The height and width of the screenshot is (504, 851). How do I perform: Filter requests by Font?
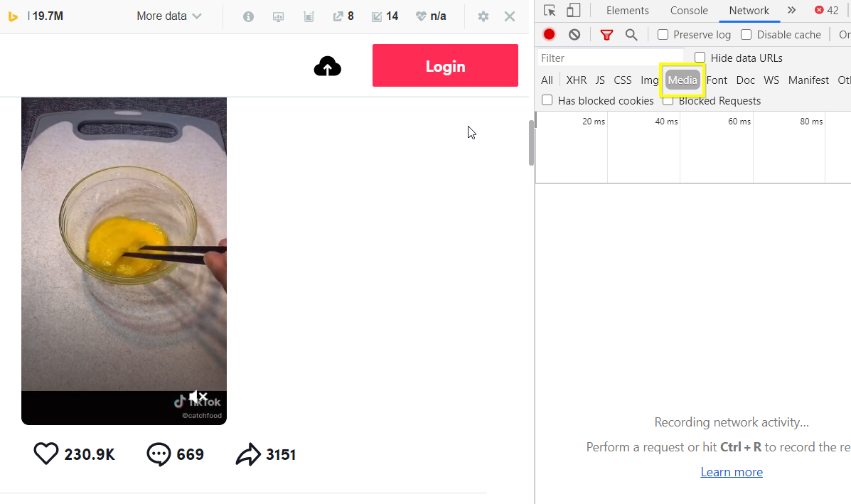pyautogui.click(x=717, y=80)
